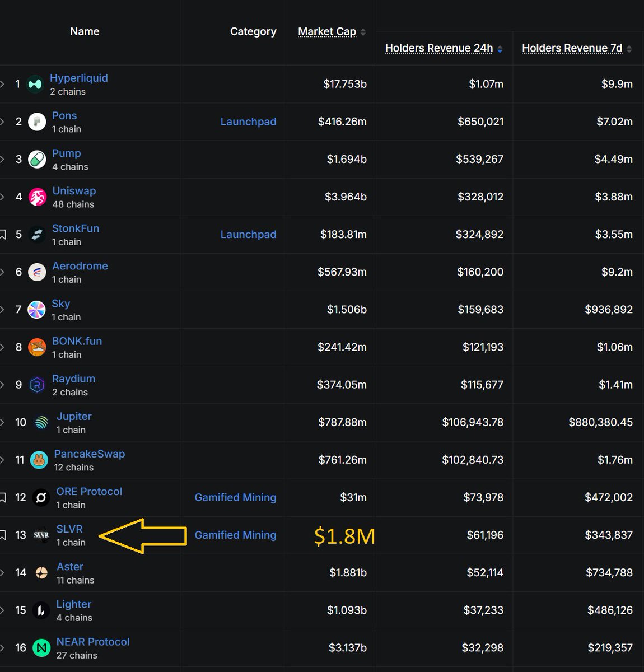
Task: Open the NEAR Protocol link
Action: coord(93,642)
